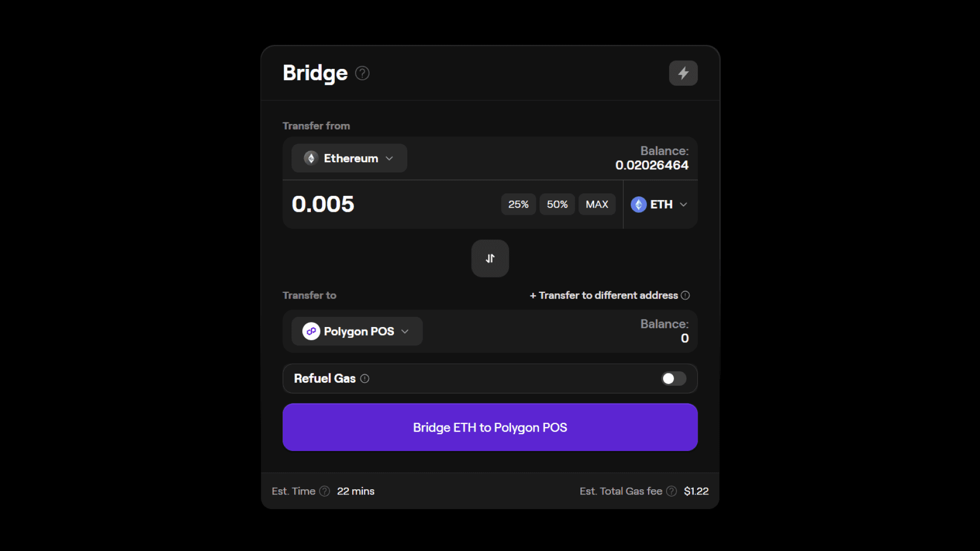Click the info icon beside Transfer to different address
This screenshot has height=551, width=980.
(x=685, y=295)
